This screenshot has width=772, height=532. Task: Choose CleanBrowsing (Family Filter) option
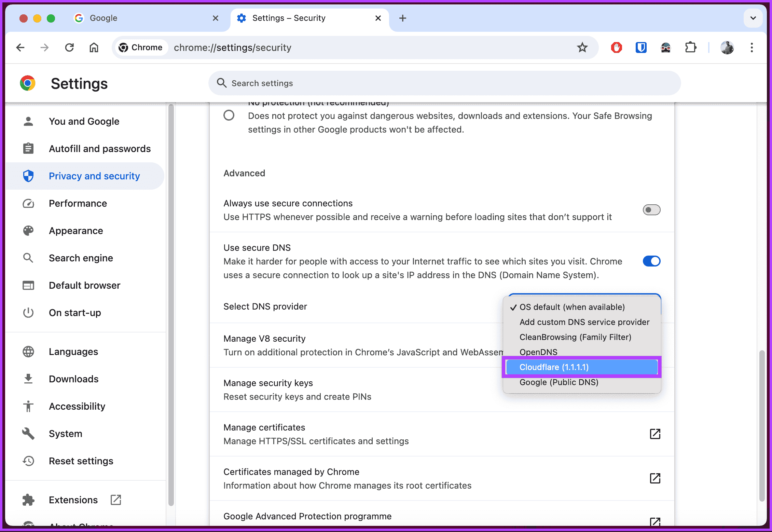[x=582, y=337]
